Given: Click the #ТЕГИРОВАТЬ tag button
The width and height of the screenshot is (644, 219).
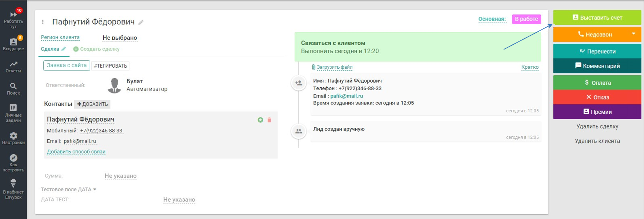Looking at the screenshot, I should click(111, 66).
